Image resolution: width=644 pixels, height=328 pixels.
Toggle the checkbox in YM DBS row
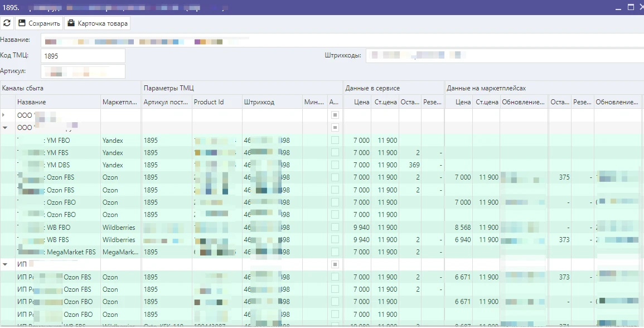335,165
